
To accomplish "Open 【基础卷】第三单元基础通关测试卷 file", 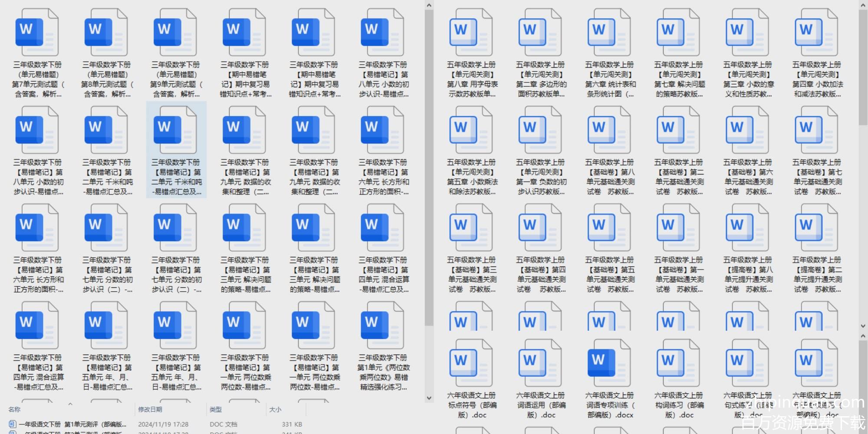I will (x=472, y=249).
